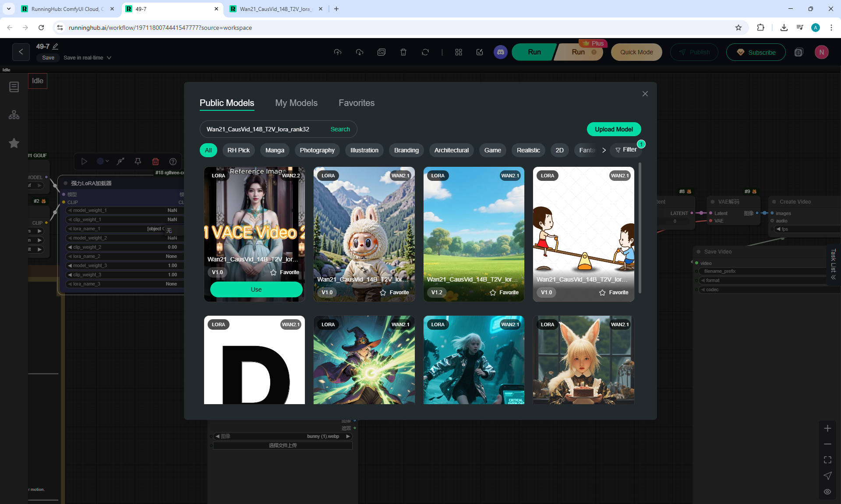841x504 pixels.
Task: Click the language globe icon
Action: coord(799,52)
